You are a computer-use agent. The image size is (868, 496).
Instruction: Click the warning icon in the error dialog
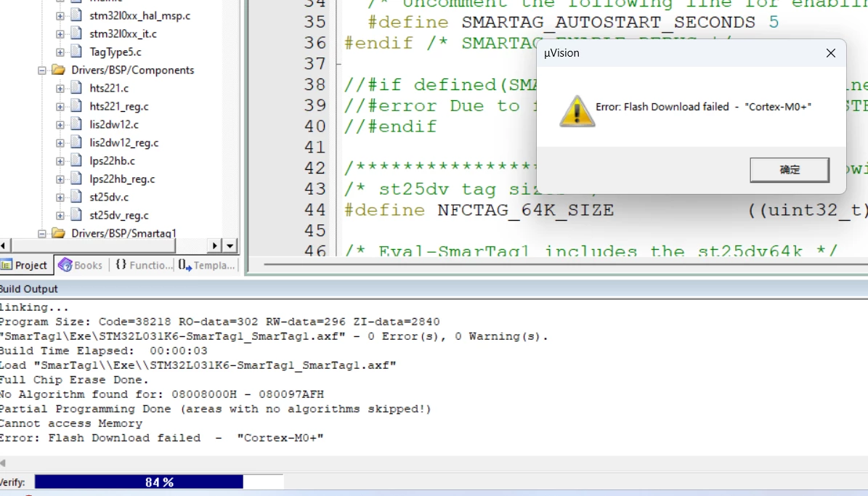pos(577,111)
